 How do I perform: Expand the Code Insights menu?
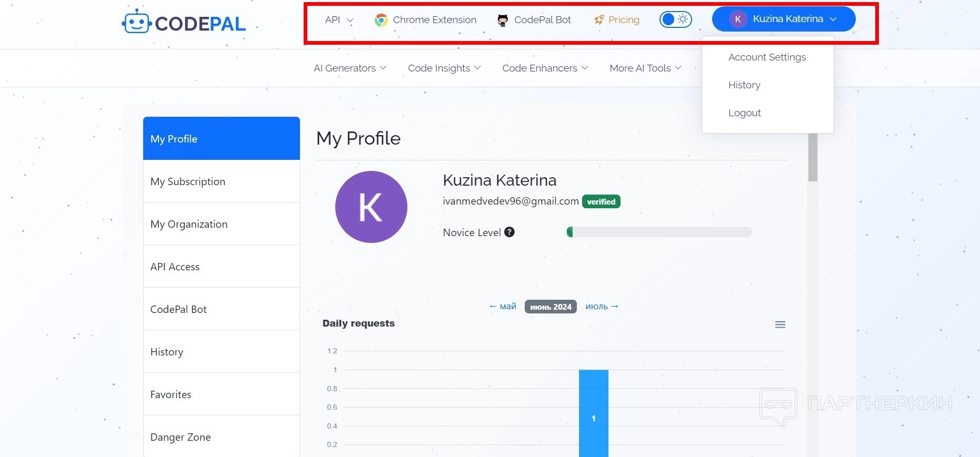click(x=444, y=68)
